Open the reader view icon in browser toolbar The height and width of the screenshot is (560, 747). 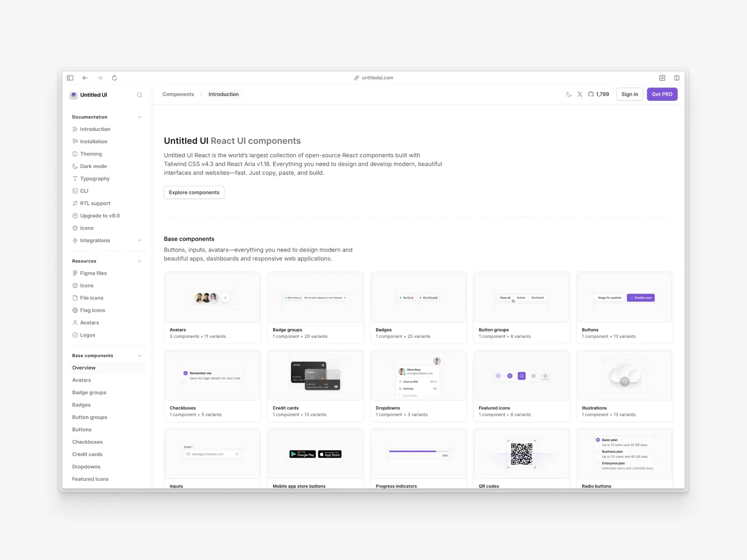[662, 78]
